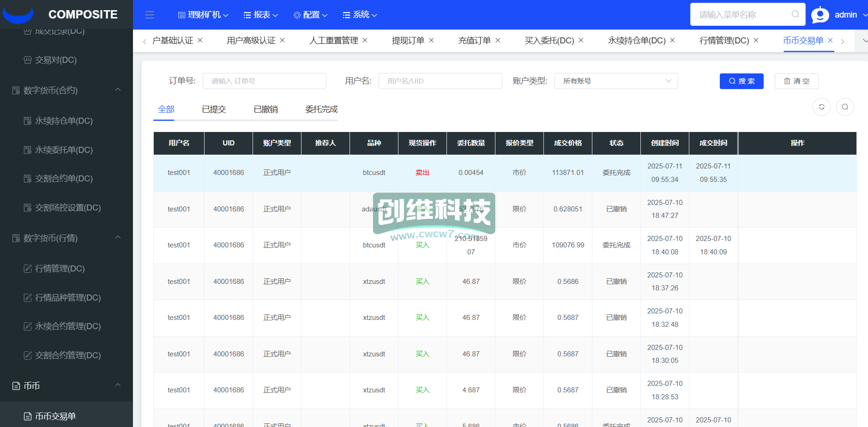Close the 行情管理(DC) tab
The image size is (868, 427).
[756, 41]
